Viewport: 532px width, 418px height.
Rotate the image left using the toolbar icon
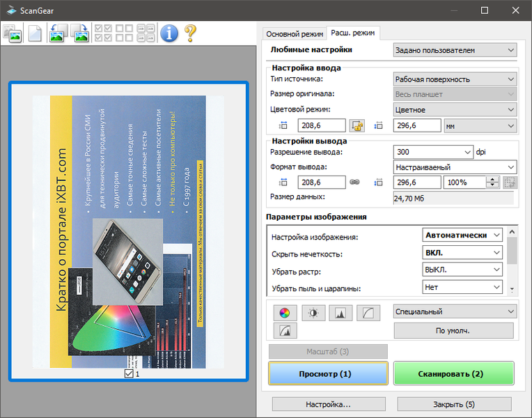[58, 33]
